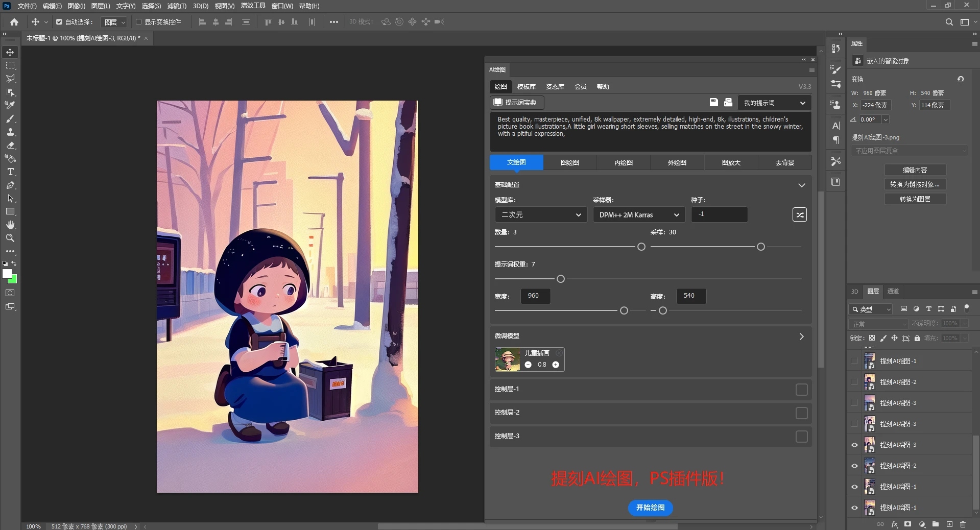Open the 模型库 dropdown showing 二次元
This screenshot has height=530, width=980.
[540, 215]
